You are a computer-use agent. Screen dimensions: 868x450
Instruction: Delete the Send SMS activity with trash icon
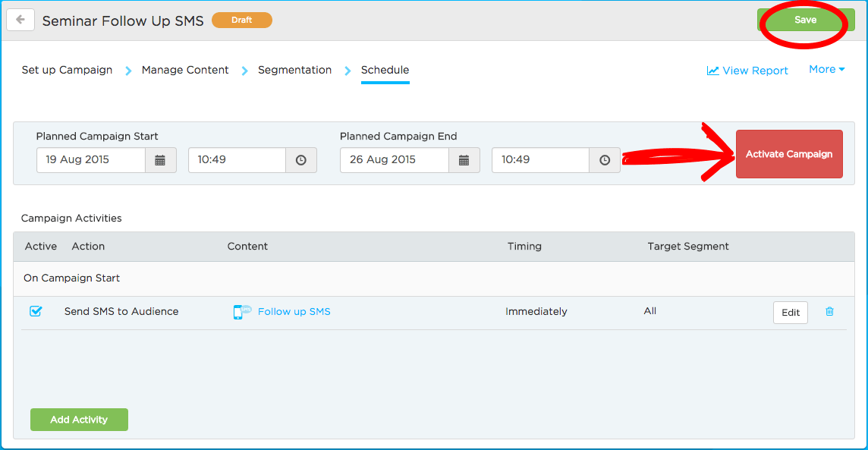click(829, 311)
